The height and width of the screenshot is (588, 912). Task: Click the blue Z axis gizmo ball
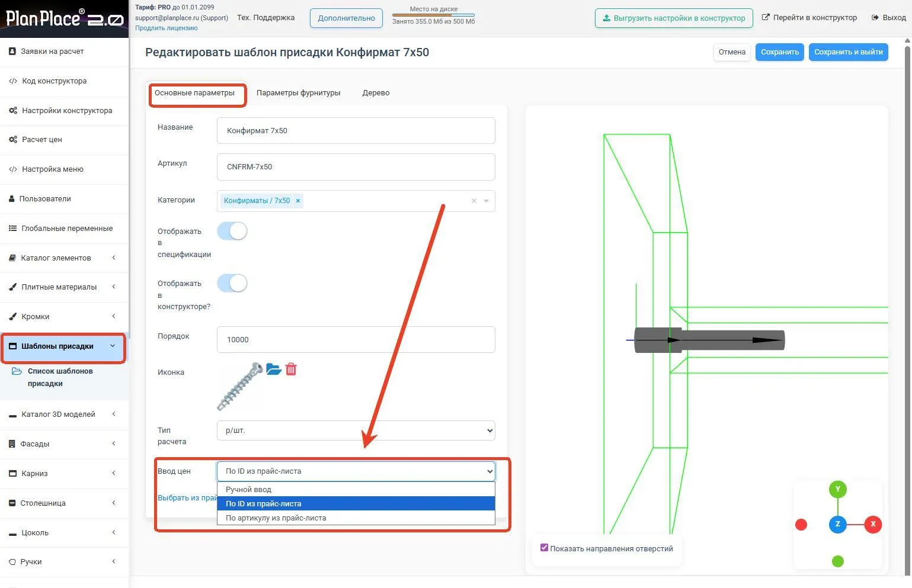pos(837,524)
